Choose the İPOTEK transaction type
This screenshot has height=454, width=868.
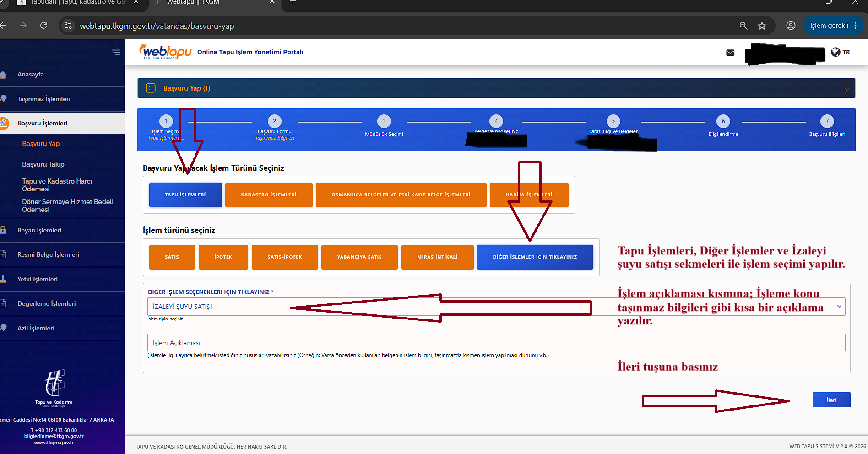click(223, 257)
